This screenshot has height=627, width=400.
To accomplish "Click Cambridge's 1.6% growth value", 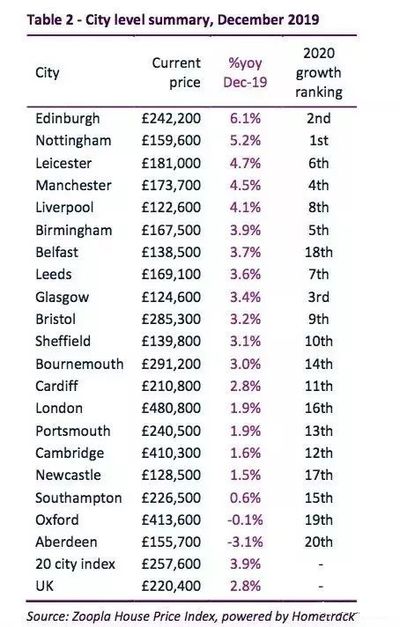I will [245, 453].
